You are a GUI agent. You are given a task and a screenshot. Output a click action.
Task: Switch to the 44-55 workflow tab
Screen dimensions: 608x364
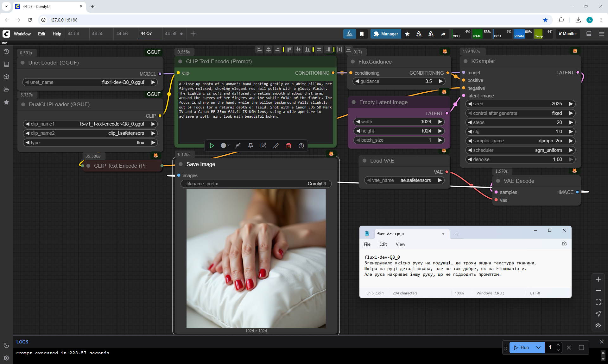click(98, 34)
